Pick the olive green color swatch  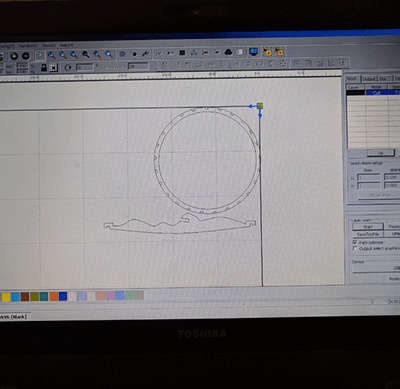coord(35,297)
